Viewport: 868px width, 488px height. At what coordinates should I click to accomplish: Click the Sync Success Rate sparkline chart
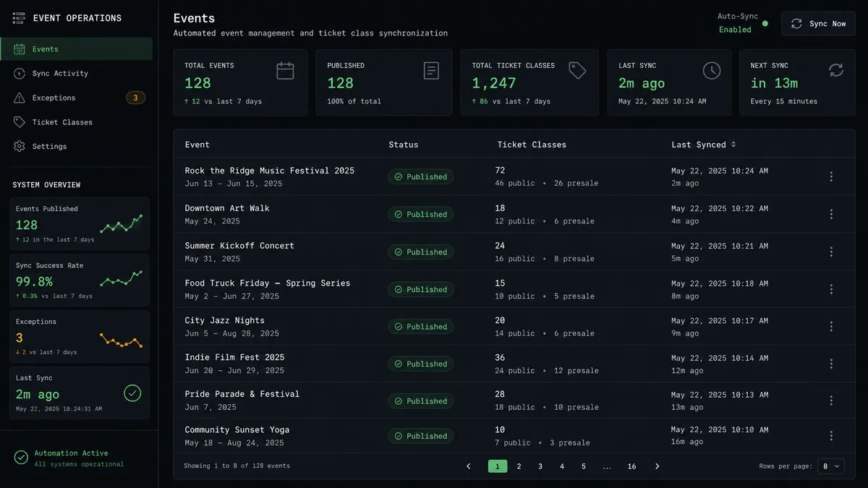pos(121,278)
